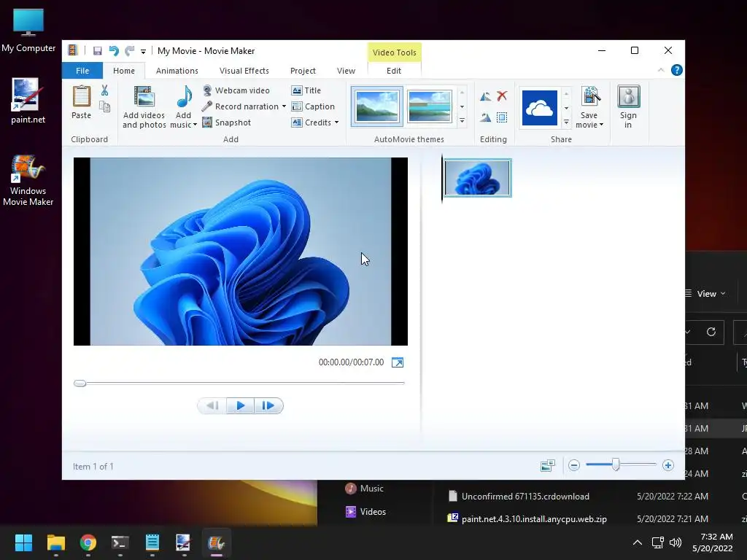Switch to the Home tab
This screenshot has height=560, width=747.
click(124, 71)
